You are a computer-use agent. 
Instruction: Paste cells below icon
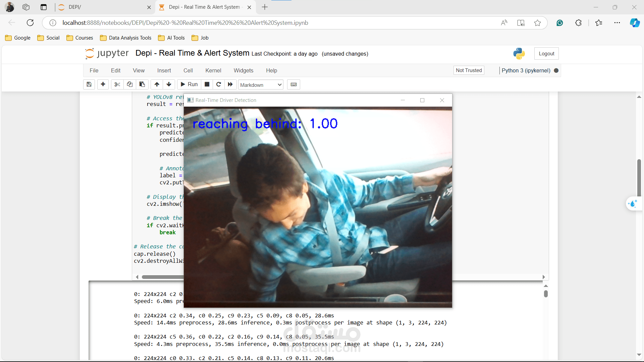coord(142,84)
